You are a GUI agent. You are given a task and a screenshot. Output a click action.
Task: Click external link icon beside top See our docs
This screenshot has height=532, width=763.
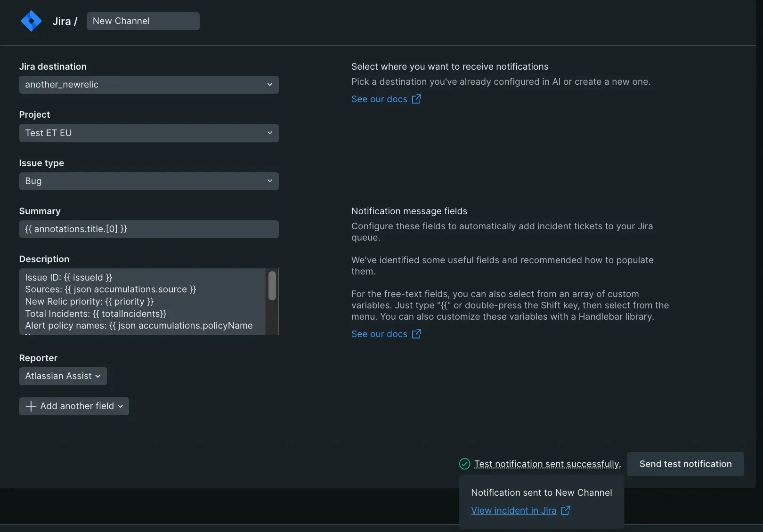416,99
